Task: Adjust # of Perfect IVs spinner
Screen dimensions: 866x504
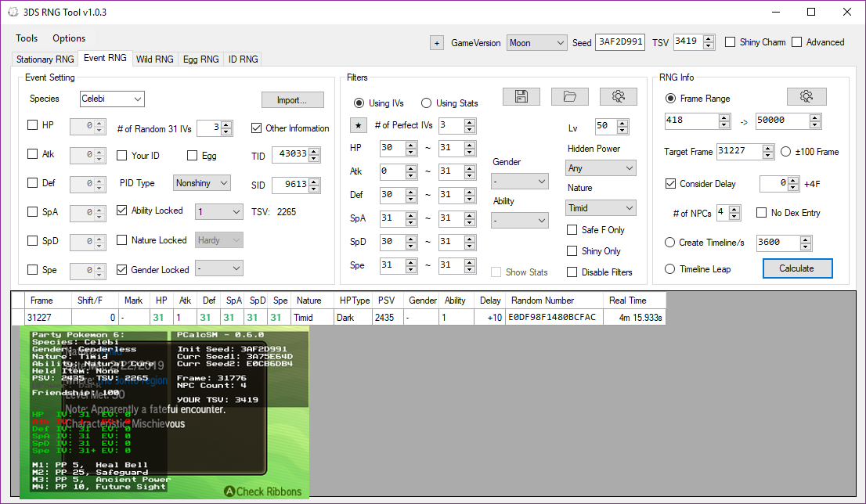Action: tap(470, 125)
